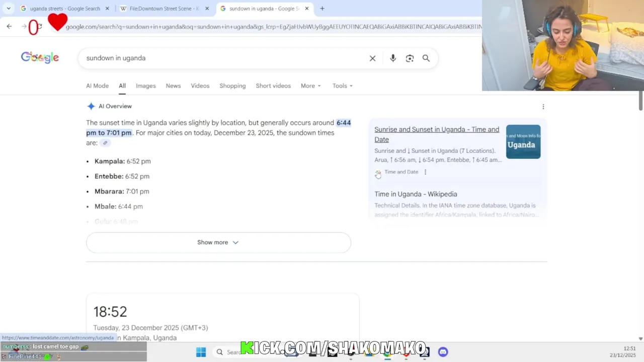Image resolution: width=644 pixels, height=362 pixels.
Task: Submit search with the magnifier icon
Action: [426, 58]
